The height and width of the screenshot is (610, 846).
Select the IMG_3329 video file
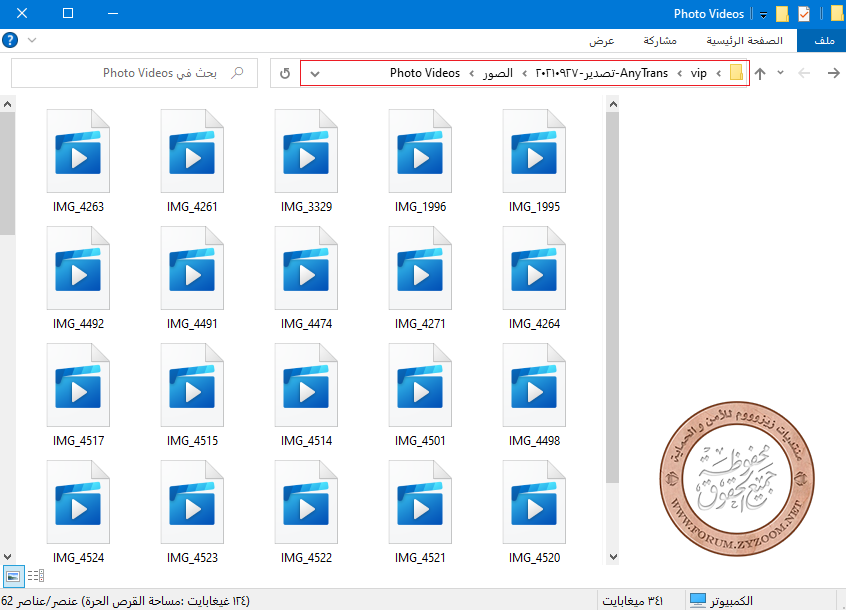(x=306, y=161)
